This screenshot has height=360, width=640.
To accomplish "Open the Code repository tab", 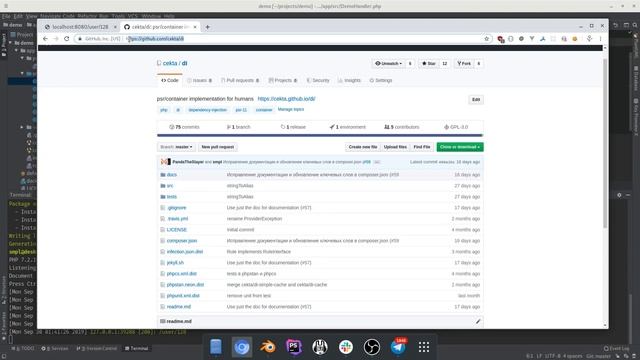I will [x=170, y=80].
